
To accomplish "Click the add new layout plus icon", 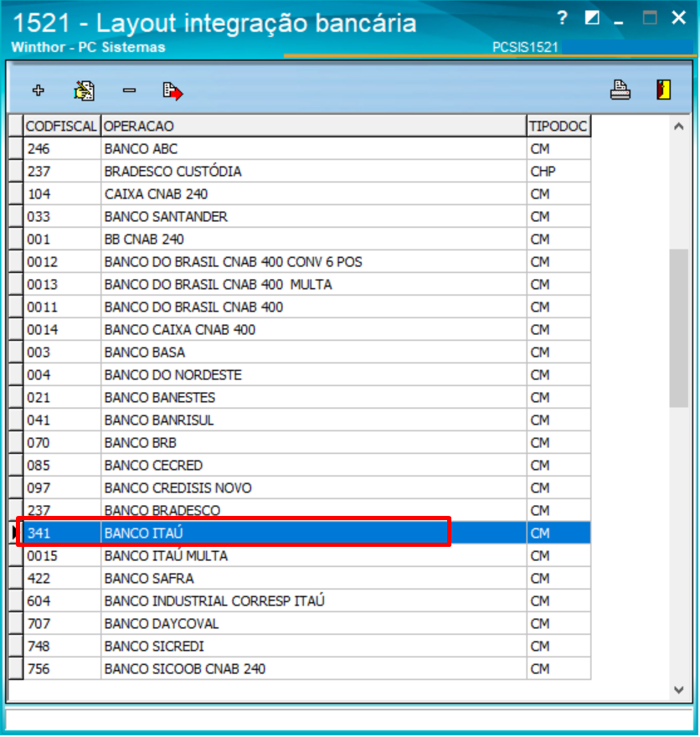I will click(38, 90).
